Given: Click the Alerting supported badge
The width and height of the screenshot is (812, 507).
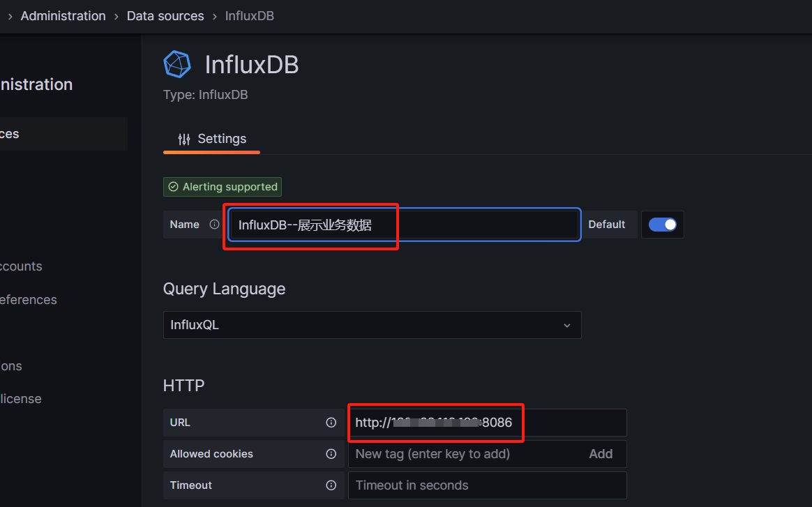Looking at the screenshot, I should point(223,187).
